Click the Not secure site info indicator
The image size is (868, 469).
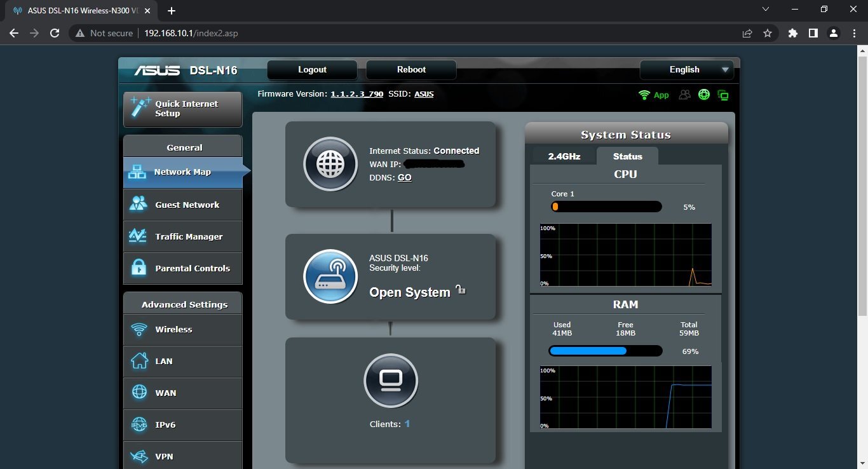pyautogui.click(x=104, y=33)
